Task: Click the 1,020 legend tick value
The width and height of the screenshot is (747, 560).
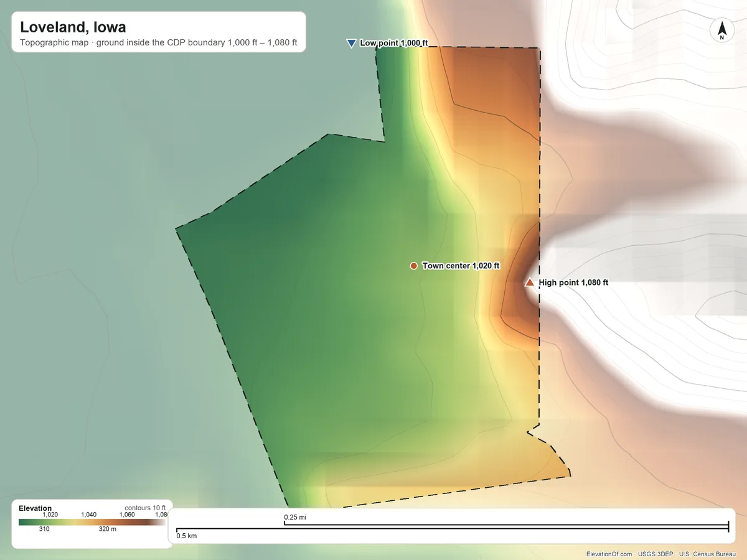Action: click(50, 515)
